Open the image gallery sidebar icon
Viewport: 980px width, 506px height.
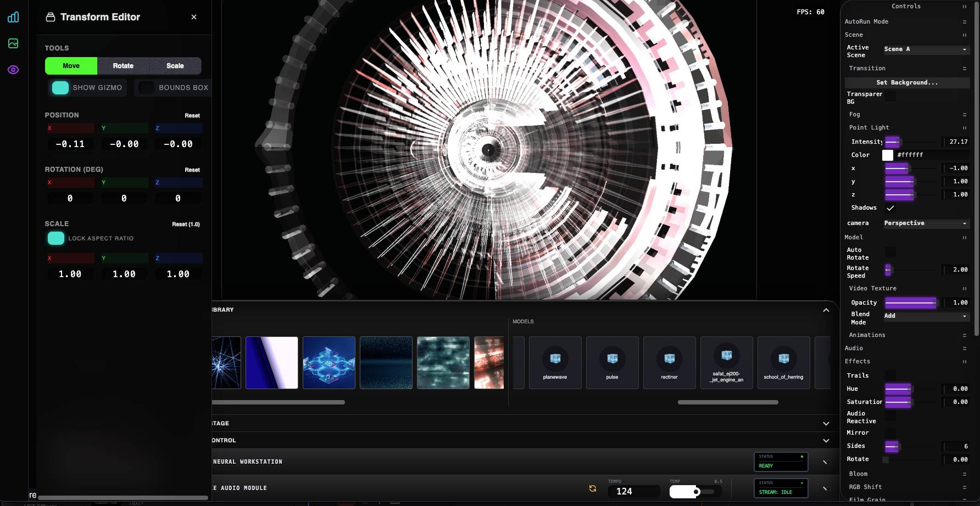pos(13,43)
